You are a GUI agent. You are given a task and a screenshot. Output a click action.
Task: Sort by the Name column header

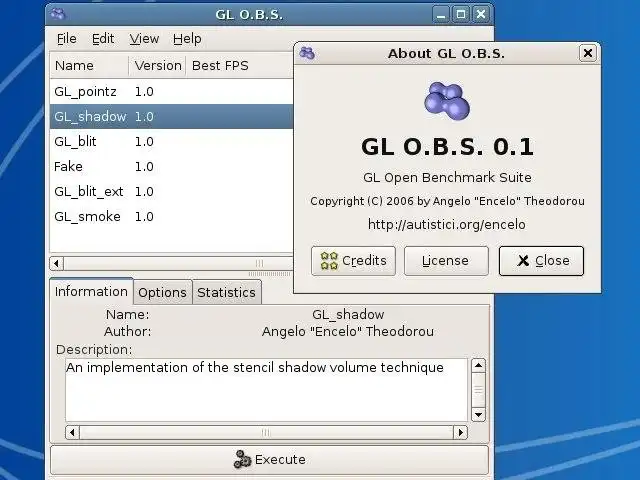89,66
